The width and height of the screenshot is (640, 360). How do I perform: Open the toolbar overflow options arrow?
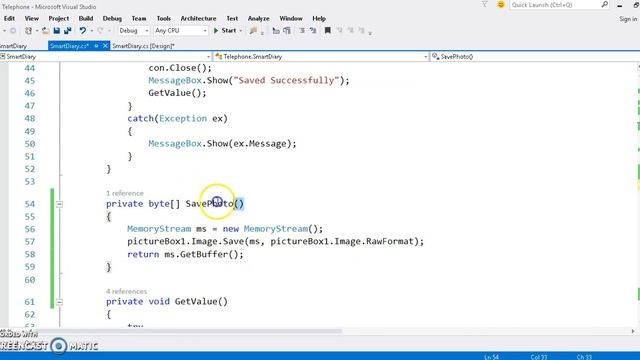[x=370, y=32]
